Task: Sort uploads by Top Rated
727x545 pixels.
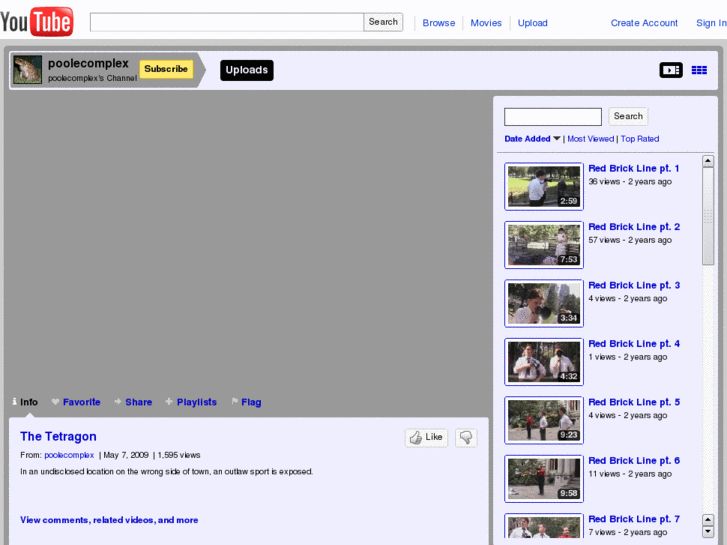Action: point(640,139)
